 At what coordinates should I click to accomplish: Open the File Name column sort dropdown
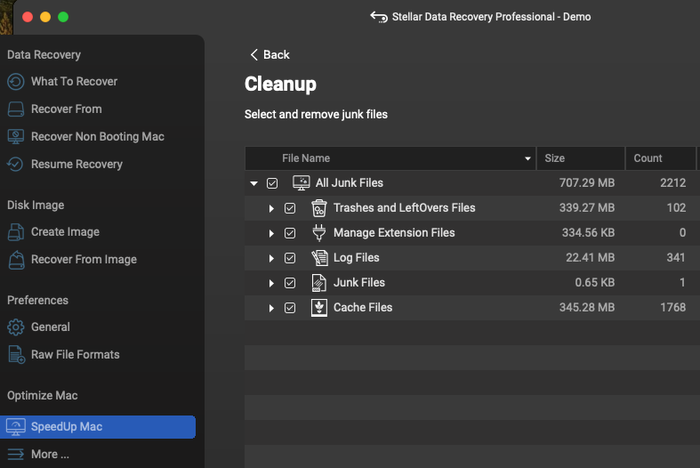click(x=528, y=159)
